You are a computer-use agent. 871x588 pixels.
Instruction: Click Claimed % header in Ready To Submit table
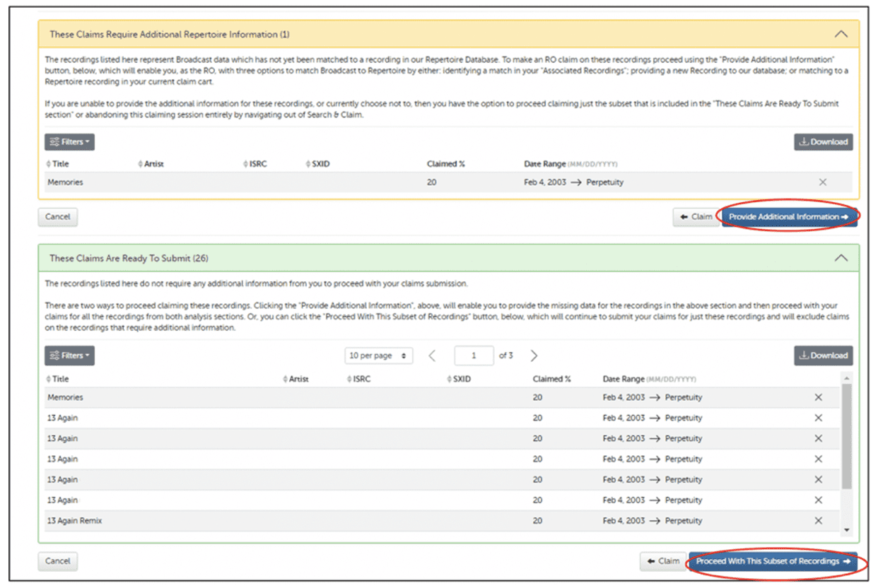click(x=552, y=380)
